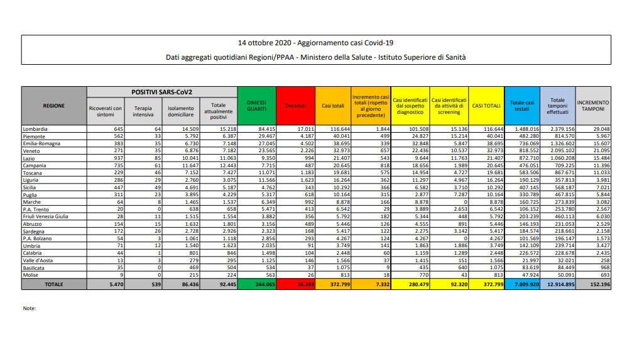Click the Sardegna row label

point(33,231)
